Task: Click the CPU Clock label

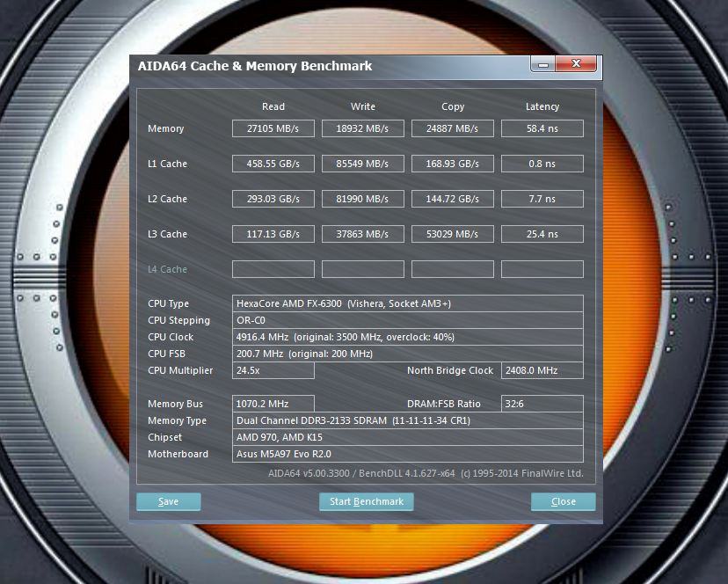Action: pos(171,337)
